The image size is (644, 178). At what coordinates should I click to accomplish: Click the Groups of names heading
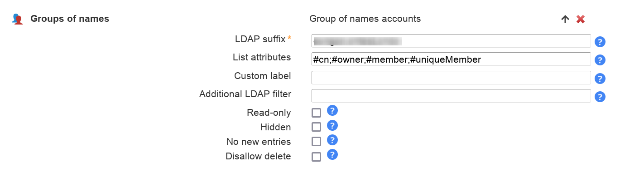tap(70, 19)
